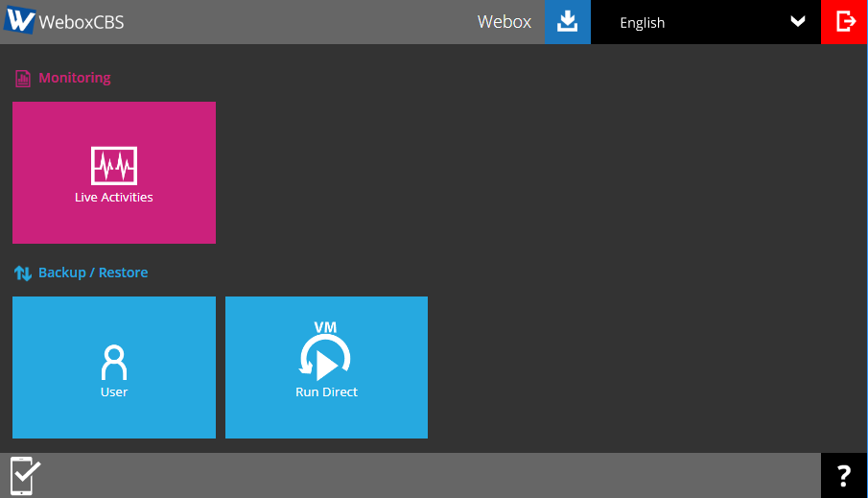Click the Live Activities tile label

pos(114,198)
